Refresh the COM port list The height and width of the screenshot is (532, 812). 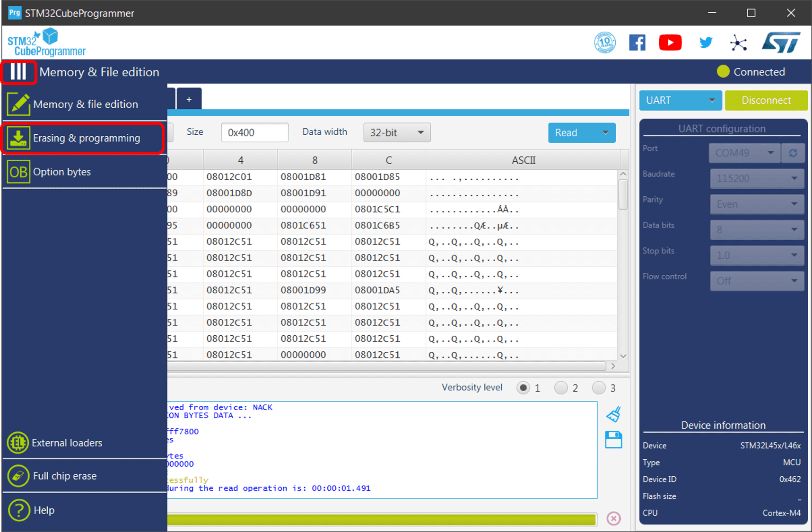coord(793,153)
